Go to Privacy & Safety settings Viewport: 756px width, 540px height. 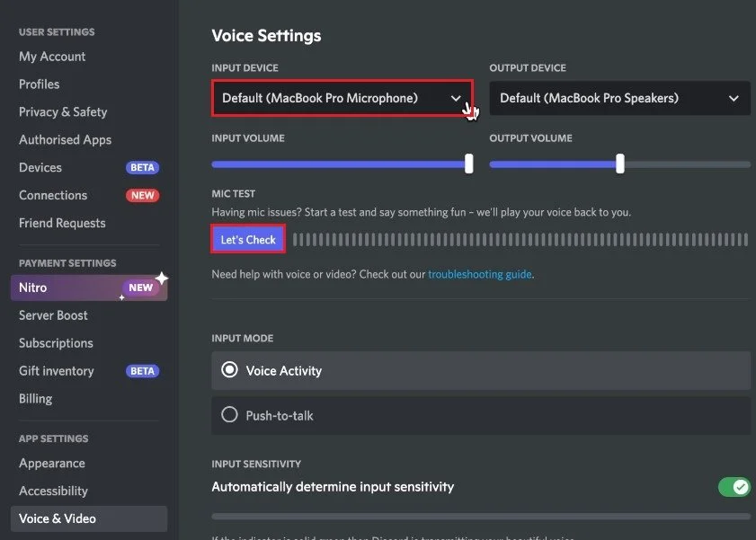63,111
